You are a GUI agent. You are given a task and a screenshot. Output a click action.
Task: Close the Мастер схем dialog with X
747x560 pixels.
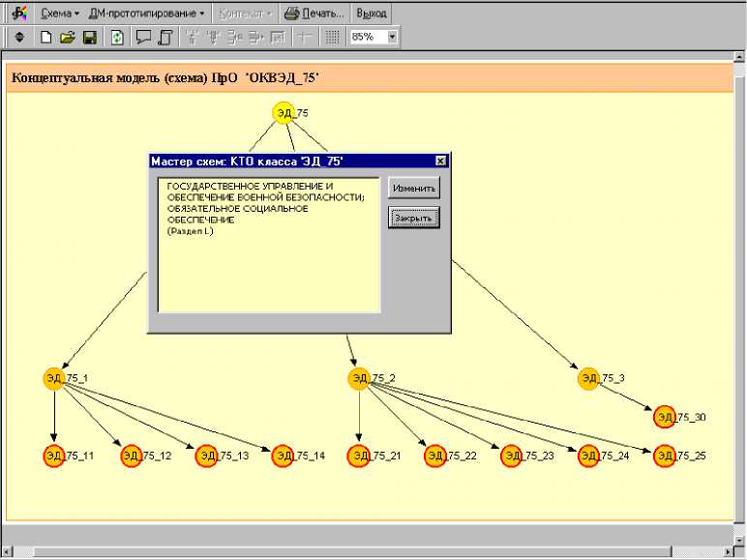[x=440, y=161]
